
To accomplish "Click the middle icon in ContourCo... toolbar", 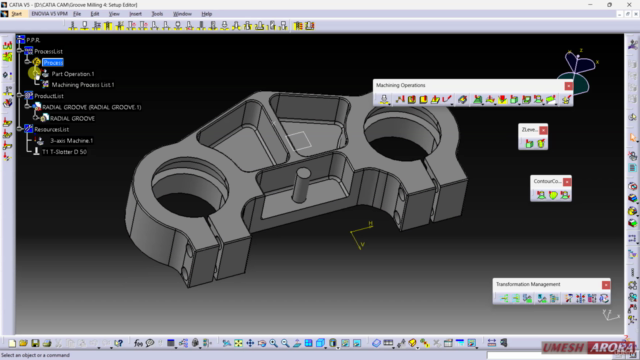I will point(553,195).
